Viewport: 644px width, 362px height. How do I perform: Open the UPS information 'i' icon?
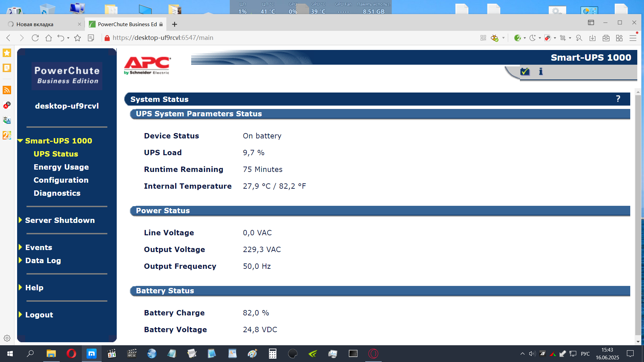click(x=541, y=71)
